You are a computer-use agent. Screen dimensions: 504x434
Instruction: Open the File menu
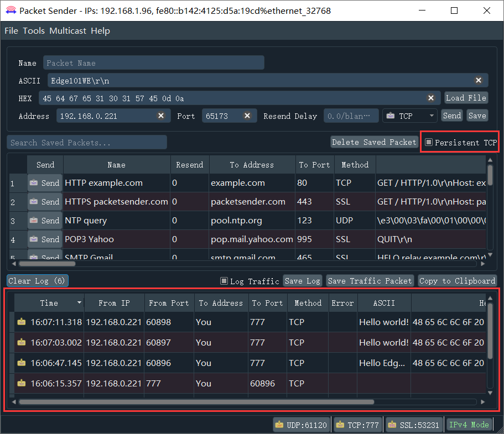(x=11, y=31)
